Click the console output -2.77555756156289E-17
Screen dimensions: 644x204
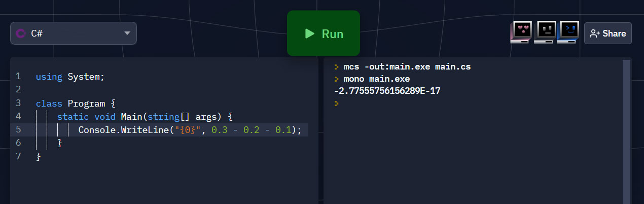[x=387, y=91]
